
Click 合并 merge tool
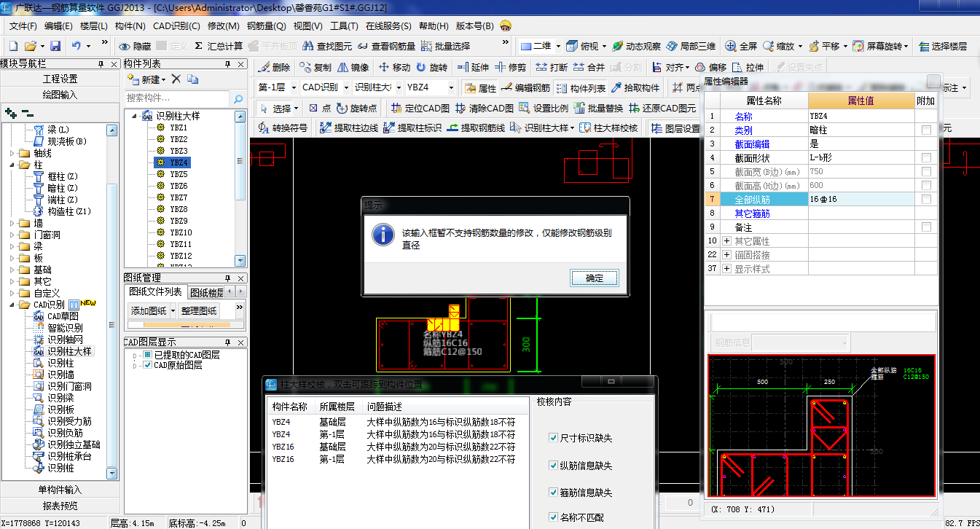(x=589, y=67)
